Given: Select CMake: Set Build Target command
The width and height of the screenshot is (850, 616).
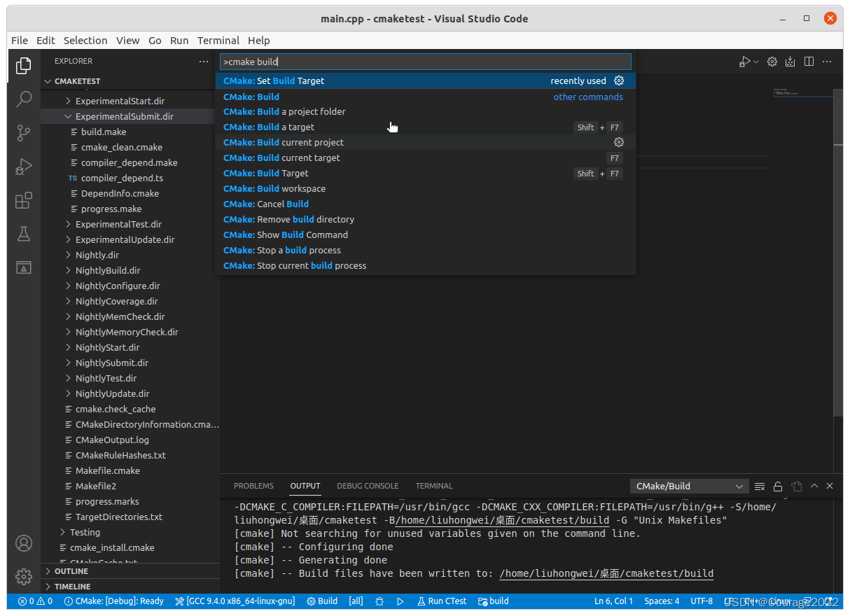Looking at the screenshot, I should tap(426, 81).
